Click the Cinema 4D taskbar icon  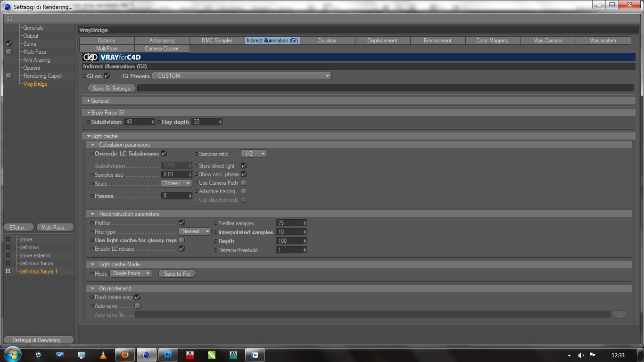pyautogui.click(x=147, y=355)
